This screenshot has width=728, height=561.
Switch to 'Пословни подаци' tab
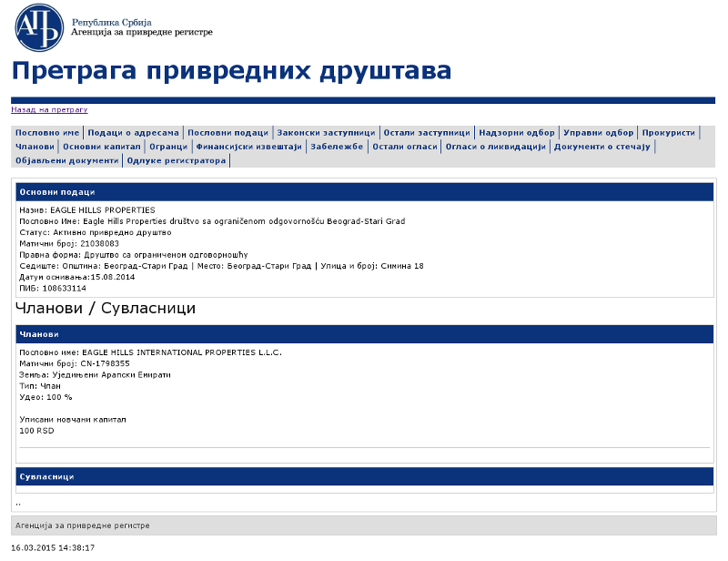coord(228,133)
